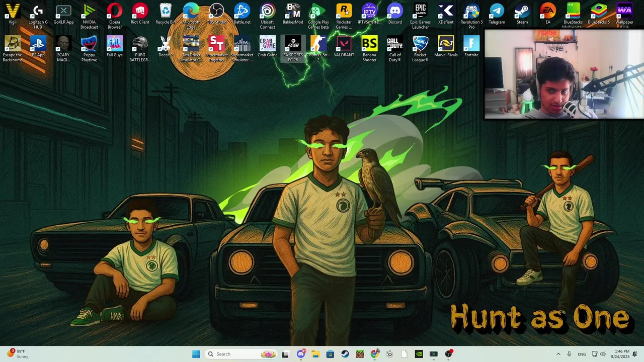Select the Fortnite desktop icon
This screenshot has width=644, height=362.
[x=471, y=47]
